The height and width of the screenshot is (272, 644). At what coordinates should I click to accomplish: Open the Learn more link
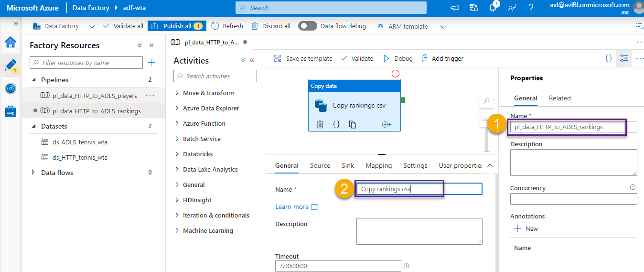[x=296, y=207]
